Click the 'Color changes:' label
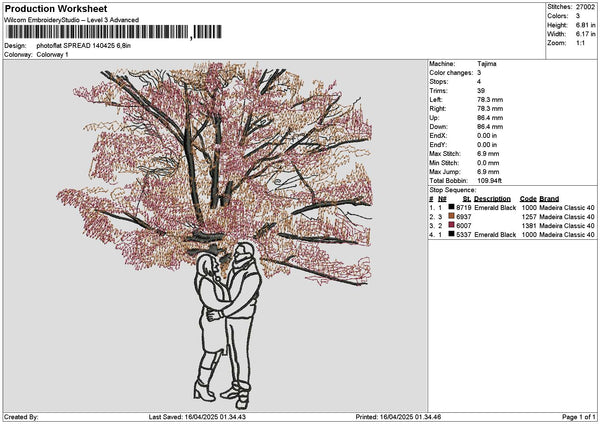600x424 pixels. click(451, 73)
